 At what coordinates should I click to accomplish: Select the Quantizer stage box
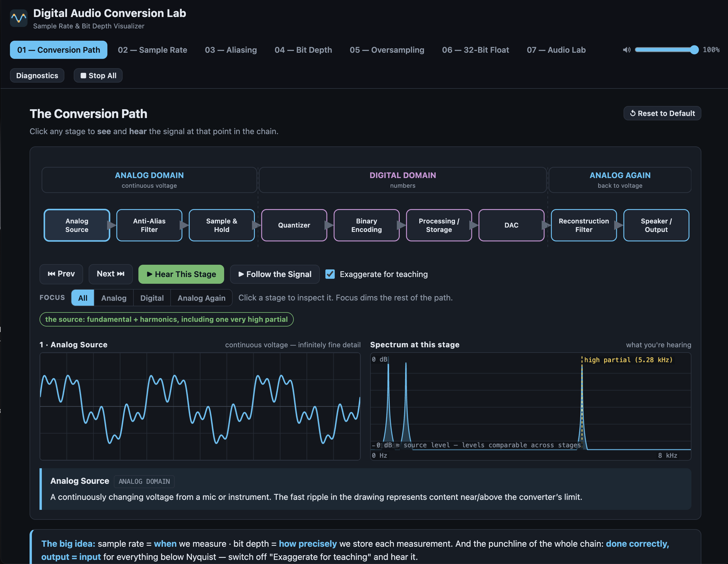pos(294,225)
